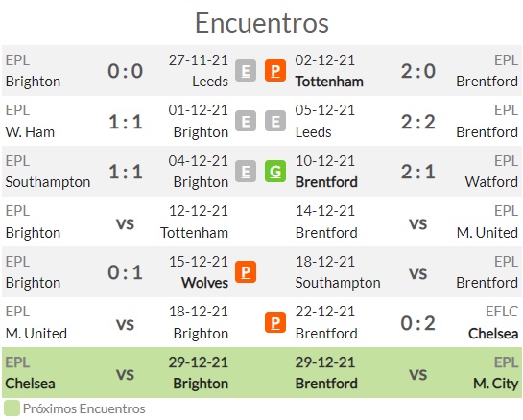Click the Wolves team name
523x420 pixels.
click(204, 283)
